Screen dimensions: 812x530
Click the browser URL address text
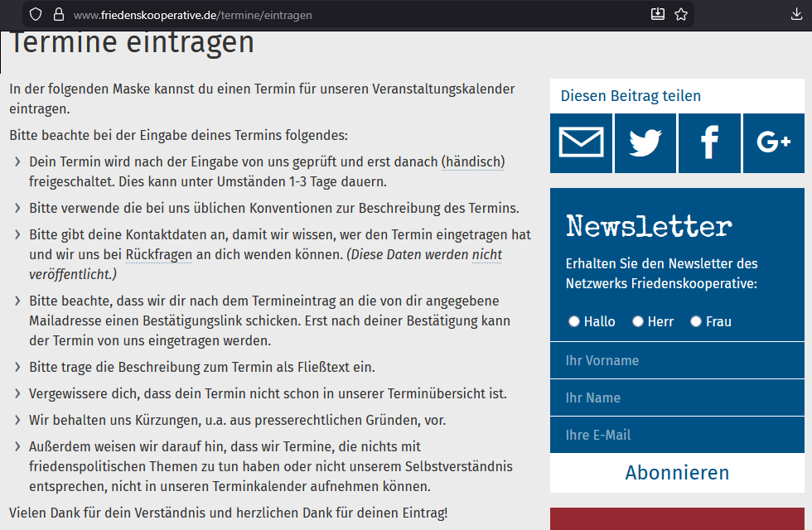click(192, 15)
